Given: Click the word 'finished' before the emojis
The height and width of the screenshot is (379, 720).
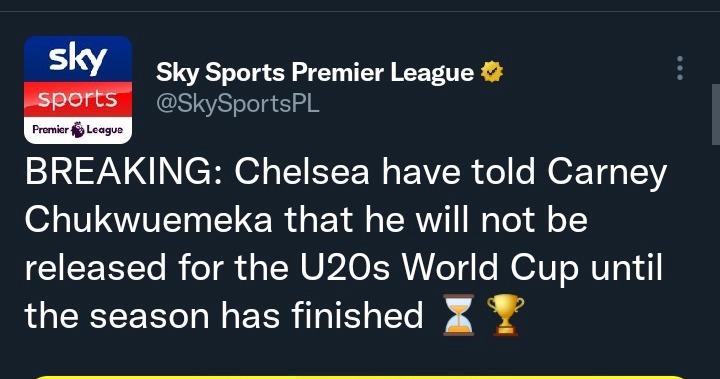Looking at the screenshot, I should coord(357,315).
